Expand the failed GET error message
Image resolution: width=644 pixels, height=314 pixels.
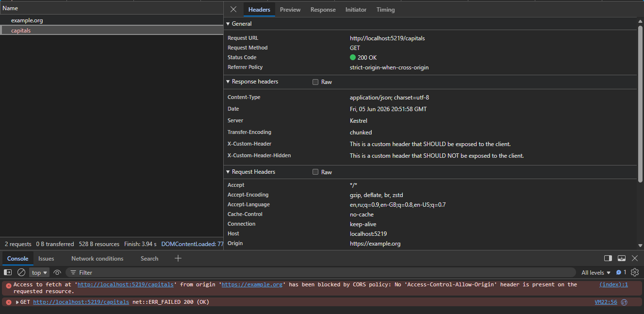[x=17, y=302]
